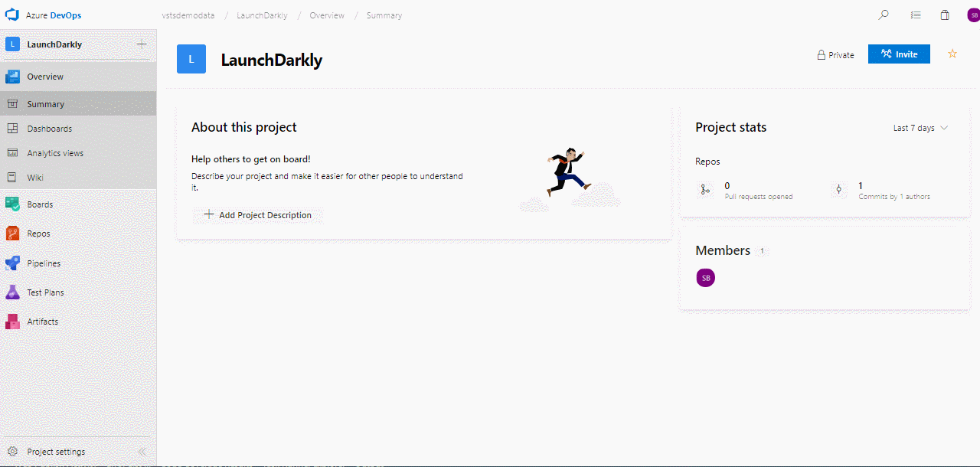Click the Overview hub icon
The image size is (980, 467).
(12, 77)
